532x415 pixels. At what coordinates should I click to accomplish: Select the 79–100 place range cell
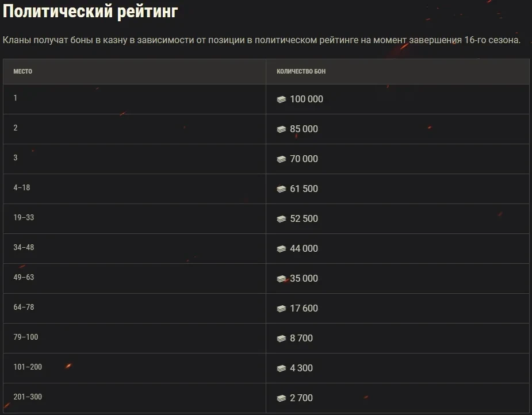26,337
